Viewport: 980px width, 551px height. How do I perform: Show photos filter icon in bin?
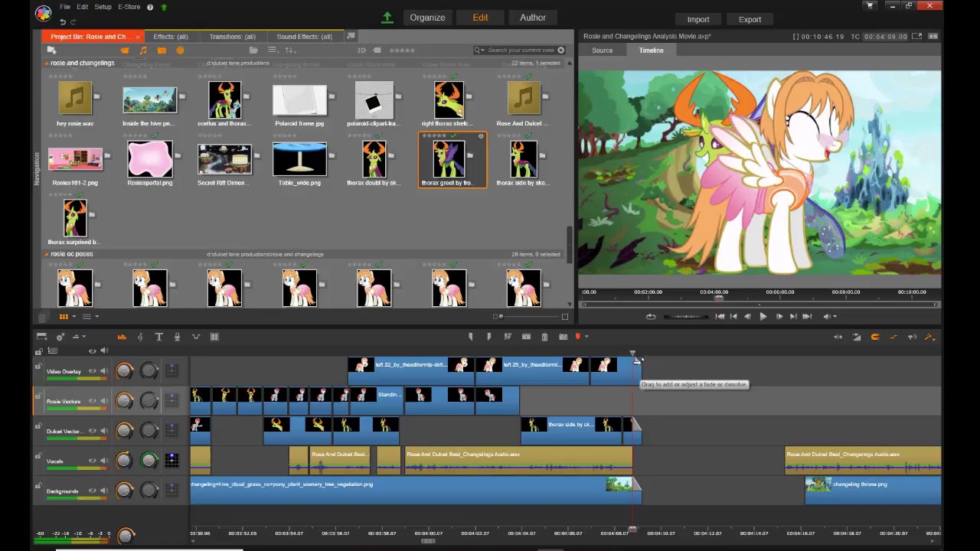pyautogui.click(x=162, y=51)
